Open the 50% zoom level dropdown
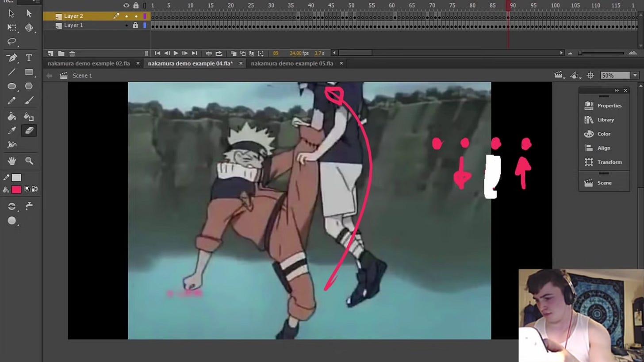The image size is (644, 362). click(636, 76)
